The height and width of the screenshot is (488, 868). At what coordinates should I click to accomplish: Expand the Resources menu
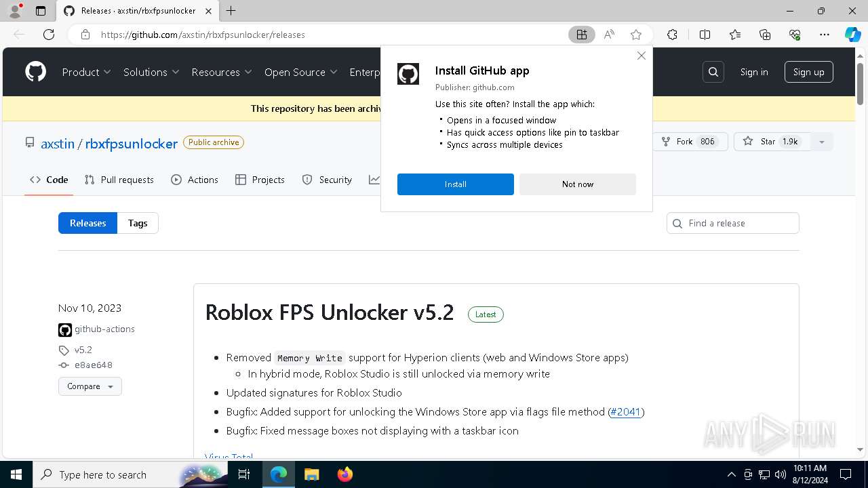(x=222, y=72)
